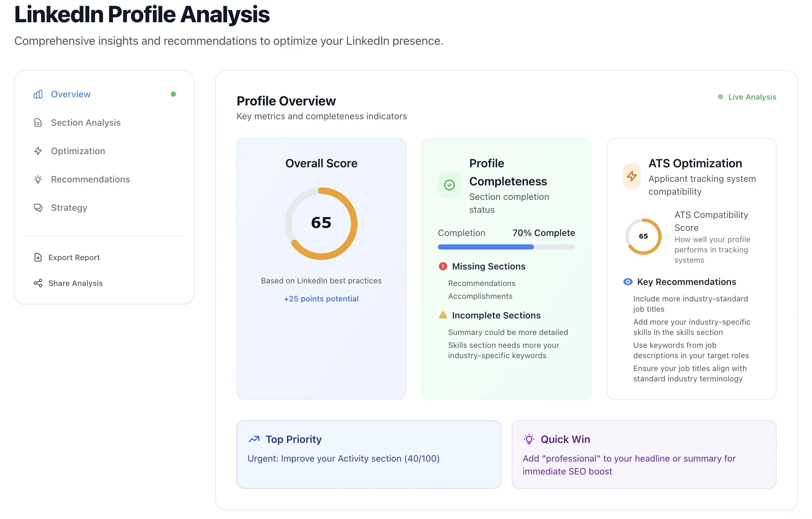The width and height of the screenshot is (812, 519).
Task: Open the Overview tab
Action: pos(104,94)
